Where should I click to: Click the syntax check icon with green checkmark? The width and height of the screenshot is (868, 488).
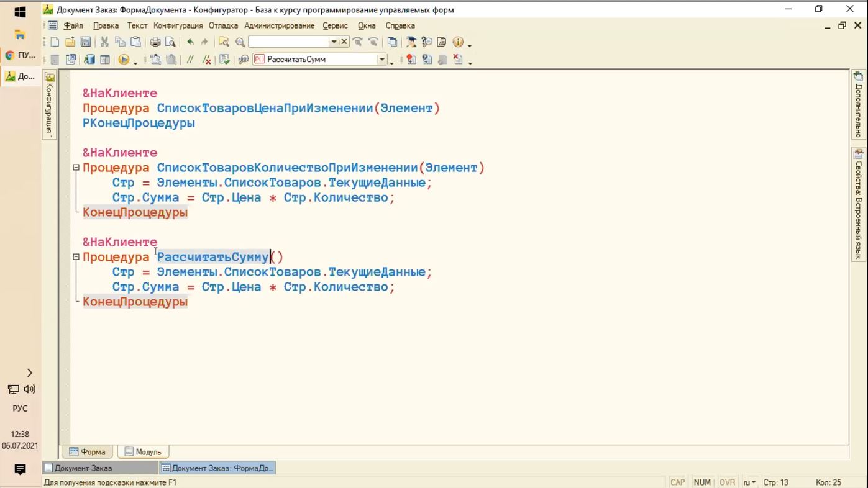click(x=224, y=60)
